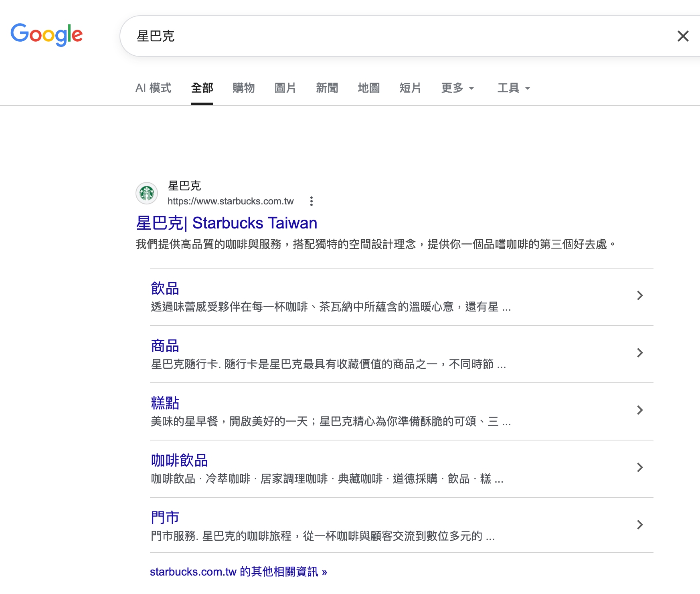Screen dimensions: 700x594
Task: Click the chevron next to the 糕點 sitelink
Action: [640, 410]
